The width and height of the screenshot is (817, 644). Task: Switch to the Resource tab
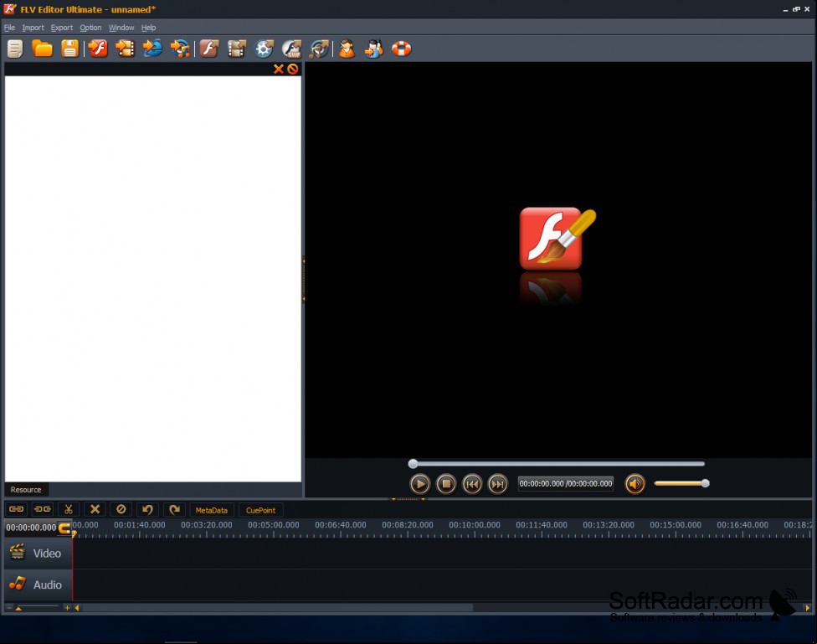(x=26, y=490)
